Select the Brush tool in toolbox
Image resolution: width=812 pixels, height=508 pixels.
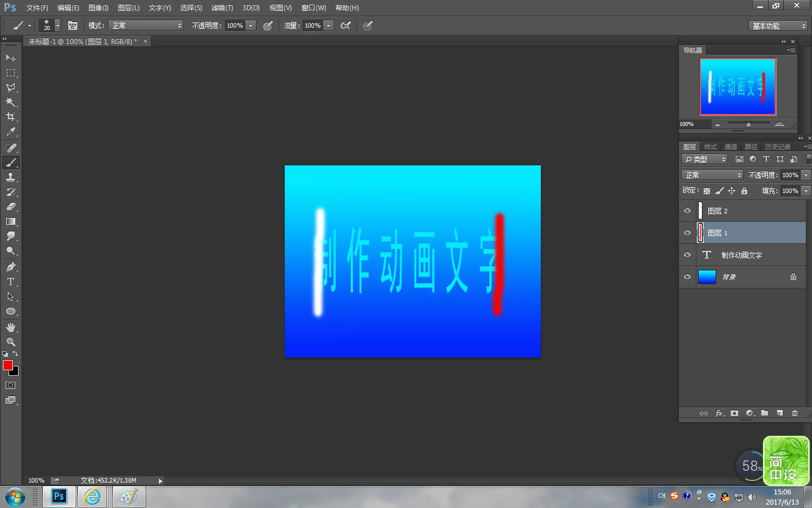[x=11, y=162]
